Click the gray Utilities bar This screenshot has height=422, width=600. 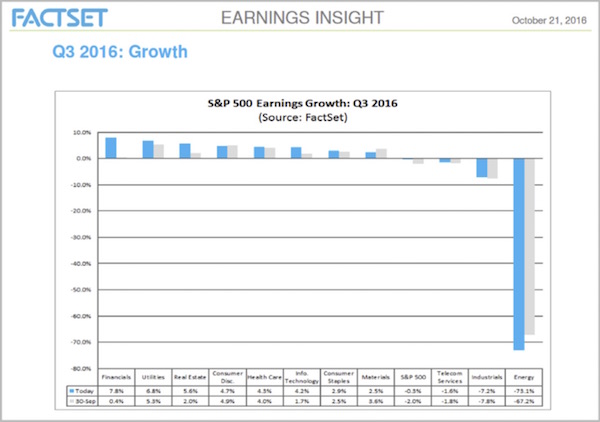(159, 152)
